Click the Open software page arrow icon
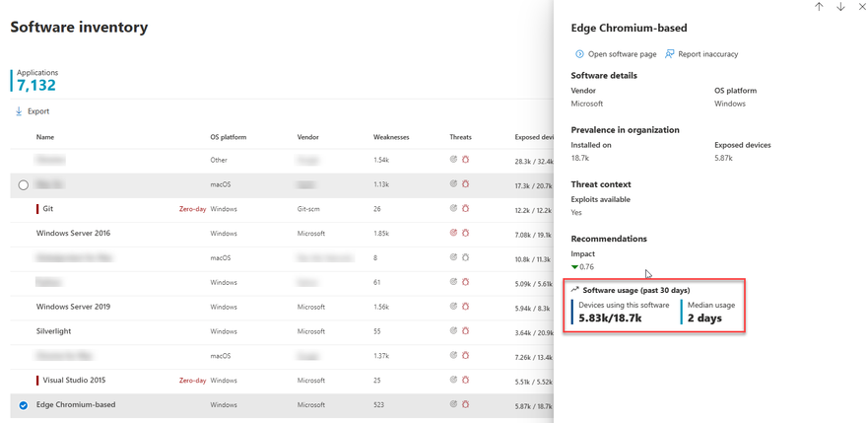 point(579,53)
